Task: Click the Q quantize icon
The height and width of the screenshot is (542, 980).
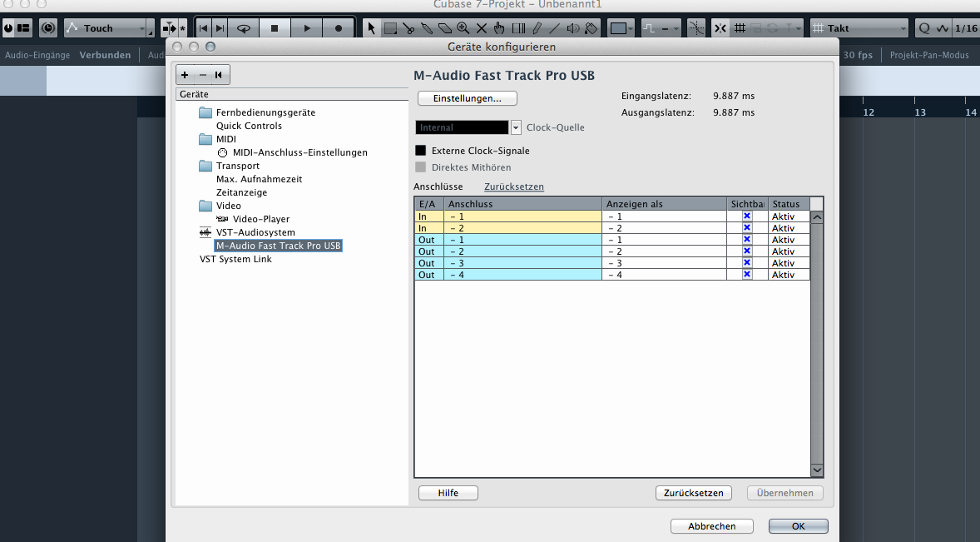Action: 924,28
